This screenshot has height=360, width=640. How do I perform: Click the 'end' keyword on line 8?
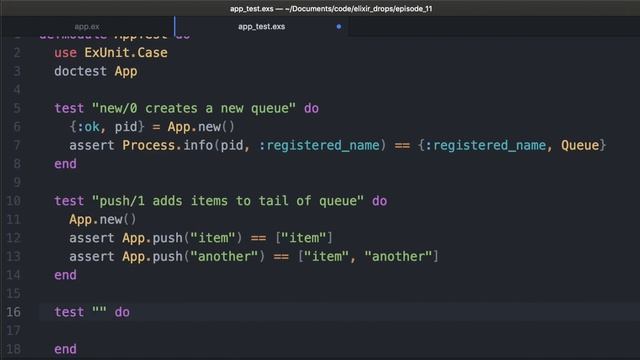[65, 164]
